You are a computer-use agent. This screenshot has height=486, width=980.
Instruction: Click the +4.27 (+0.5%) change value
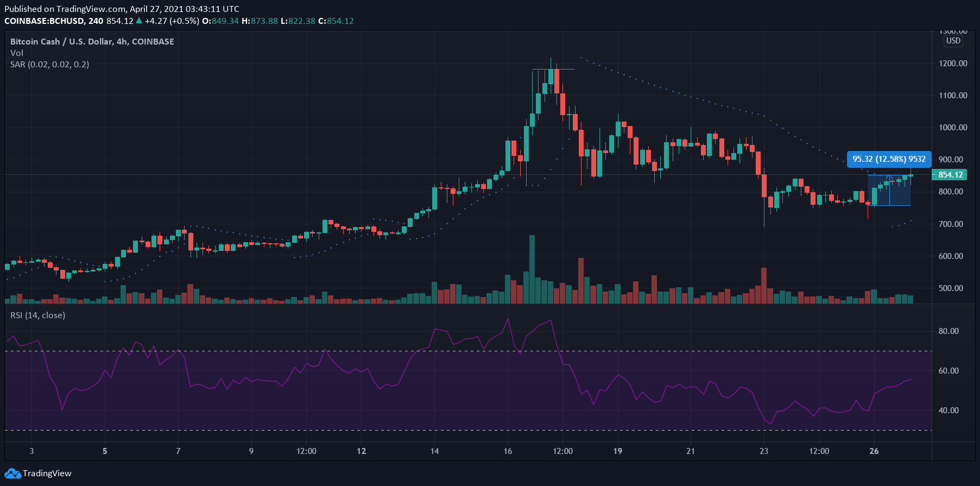pos(172,21)
